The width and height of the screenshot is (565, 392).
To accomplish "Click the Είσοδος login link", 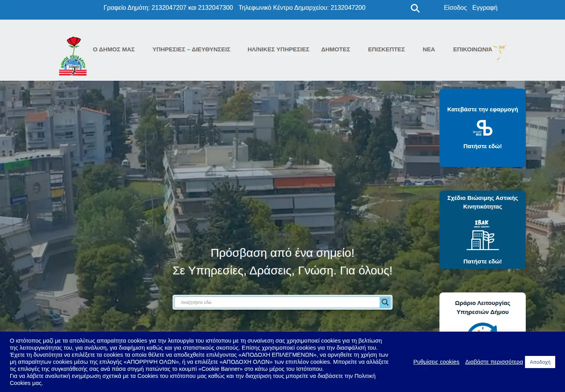I will point(455,8).
